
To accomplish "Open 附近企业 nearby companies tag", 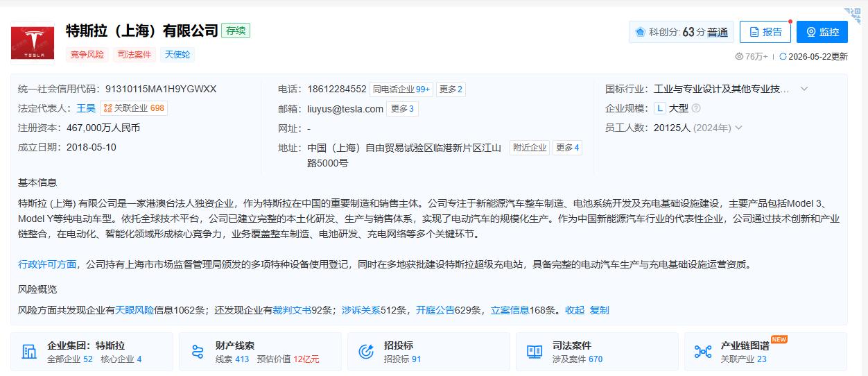I will [x=530, y=148].
